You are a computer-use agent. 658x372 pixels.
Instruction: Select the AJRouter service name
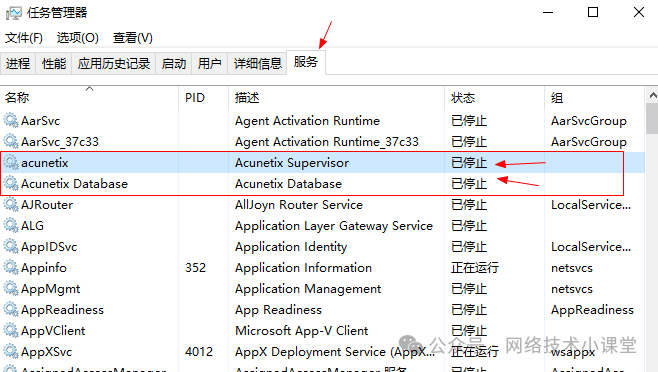pos(47,205)
